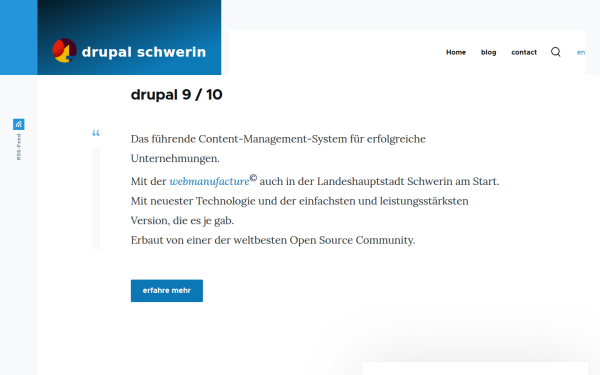Click the drupal schwerin logo icon
The width and height of the screenshot is (600, 375).
(x=64, y=51)
